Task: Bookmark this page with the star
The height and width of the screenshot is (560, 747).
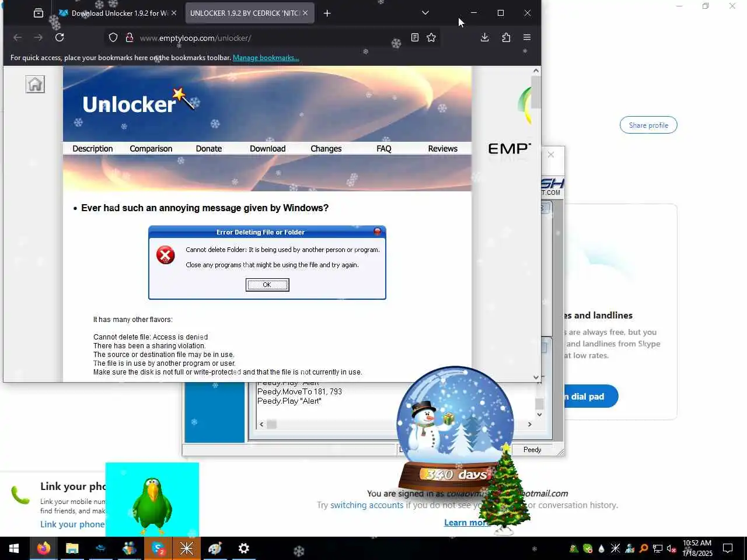Action: [431, 37]
